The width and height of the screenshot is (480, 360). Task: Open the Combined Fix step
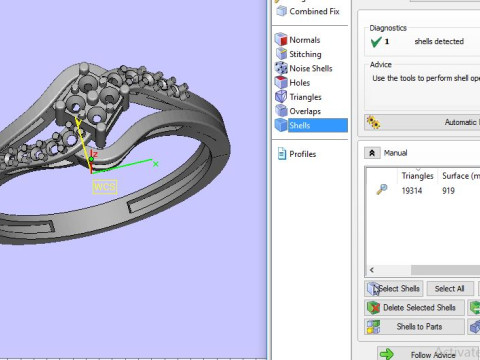(x=307, y=11)
